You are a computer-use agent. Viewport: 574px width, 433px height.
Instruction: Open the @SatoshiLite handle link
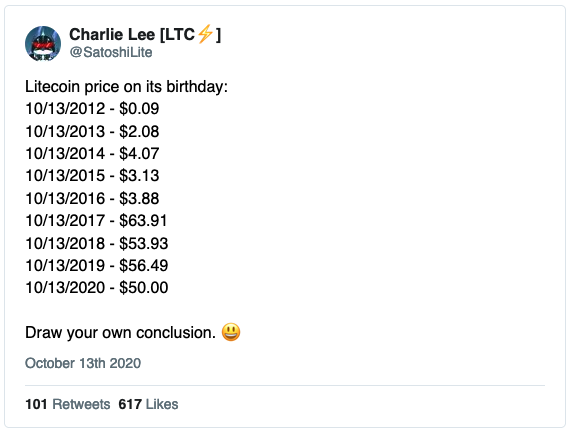[x=111, y=52]
